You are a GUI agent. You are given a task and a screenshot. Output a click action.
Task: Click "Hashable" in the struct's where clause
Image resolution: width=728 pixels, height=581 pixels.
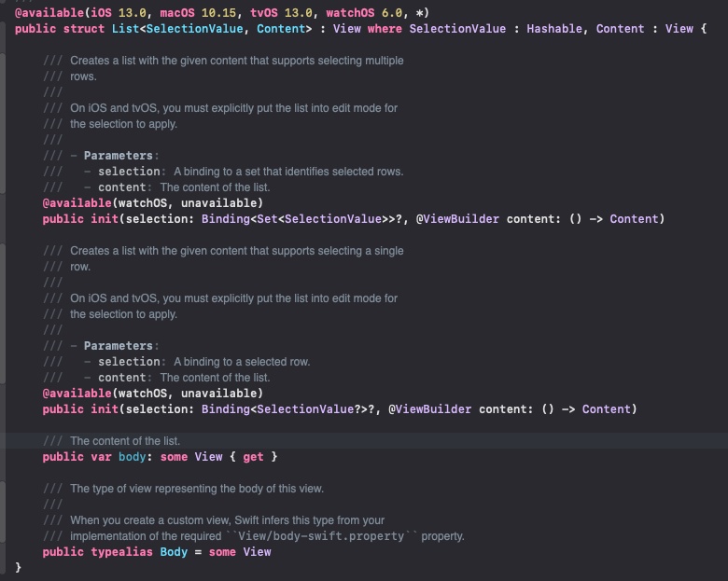click(553, 29)
